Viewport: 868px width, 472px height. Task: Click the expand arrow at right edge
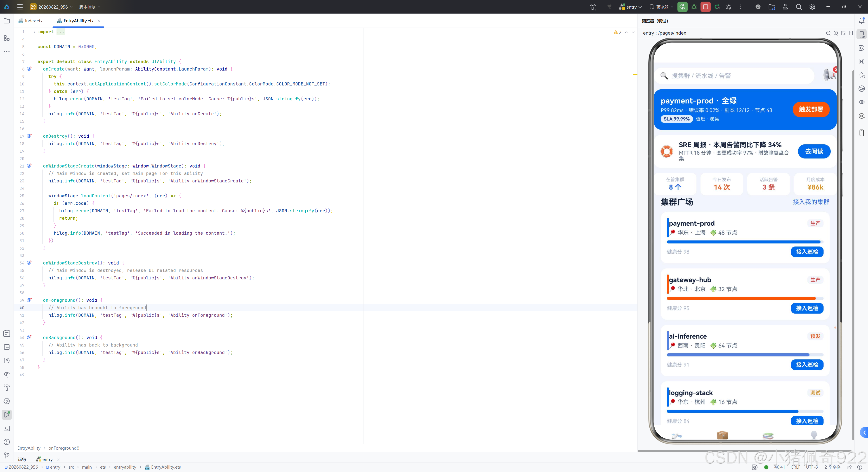864,433
